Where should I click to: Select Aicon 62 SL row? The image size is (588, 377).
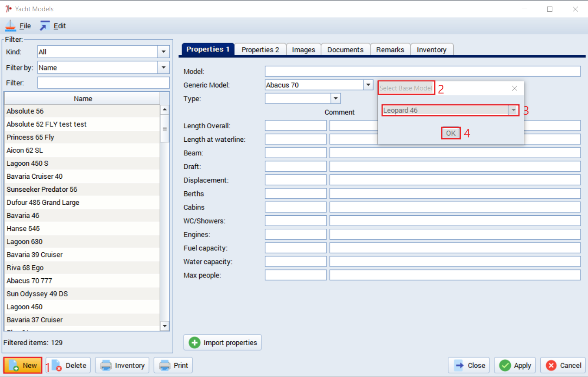(x=82, y=150)
